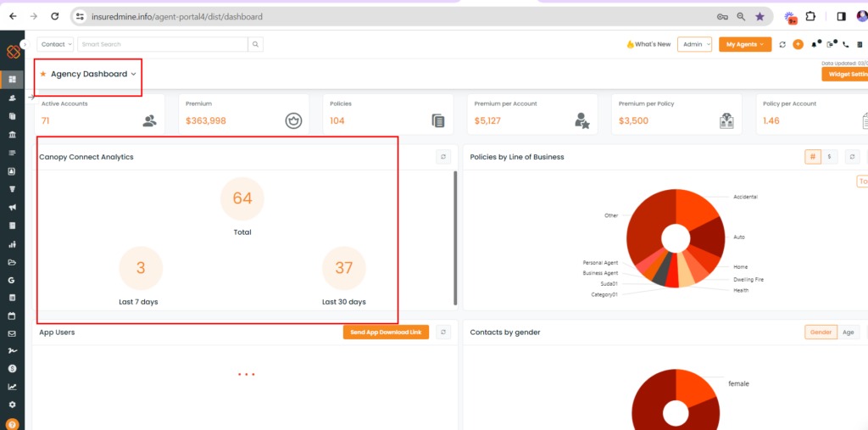The image size is (868, 430).
Task: Click the browser back button
Action: (x=13, y=17)
